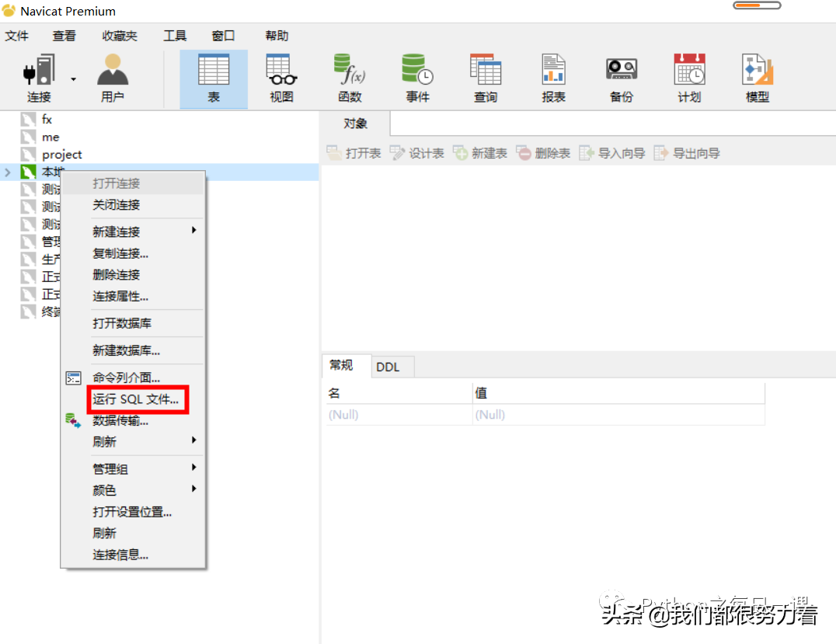The height and width of the screenshot is (644, 836).
Task: Open Connection Information (连接信息...)
Action: point(133,555)
